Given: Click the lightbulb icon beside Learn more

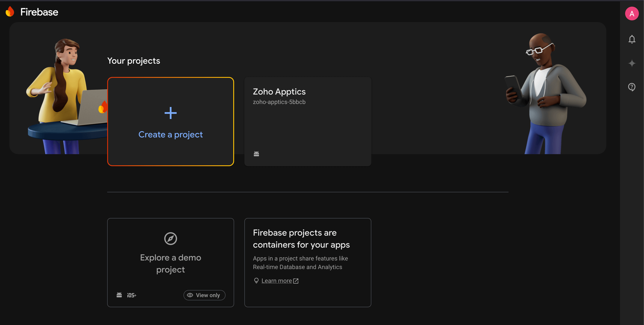Looking at the screenshot, I should click(x=256, y=280).
